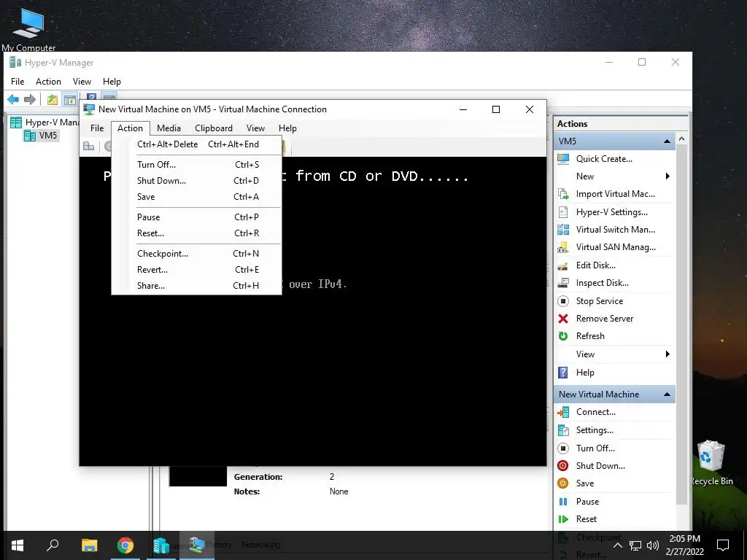The width and height of the screenshot is (747, 560).
Task: Open the Recycle Bin desktop icon
Action: tap(711, 462)
